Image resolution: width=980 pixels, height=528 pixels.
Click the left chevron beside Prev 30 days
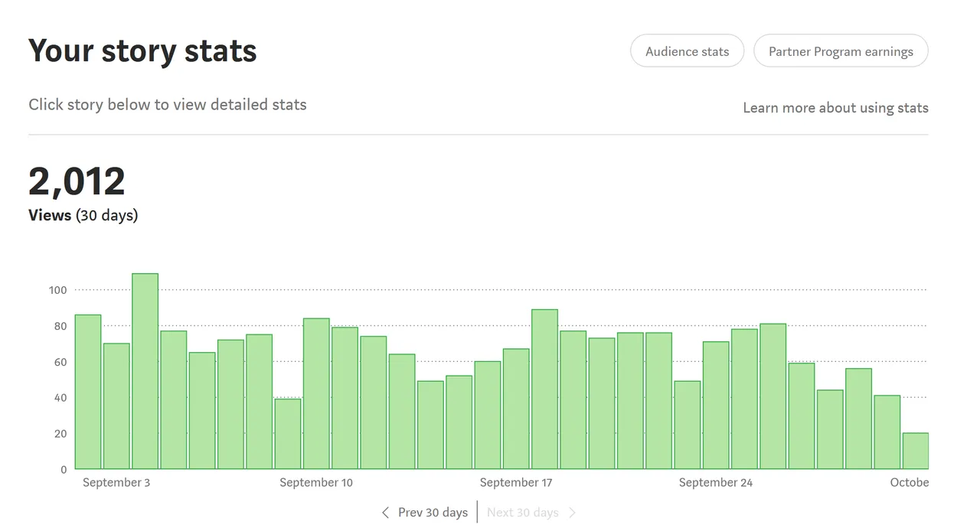385,513
